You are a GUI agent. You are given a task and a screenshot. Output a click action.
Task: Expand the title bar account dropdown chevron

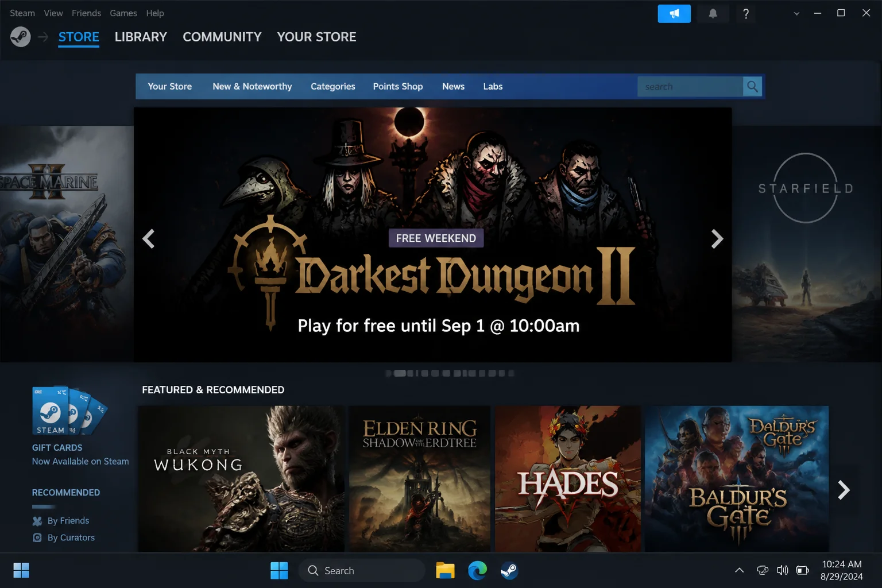tap(796, 14)
